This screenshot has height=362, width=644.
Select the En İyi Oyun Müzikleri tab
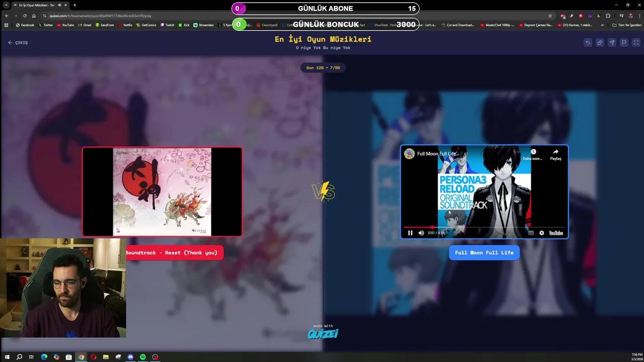tap(40, 5)
